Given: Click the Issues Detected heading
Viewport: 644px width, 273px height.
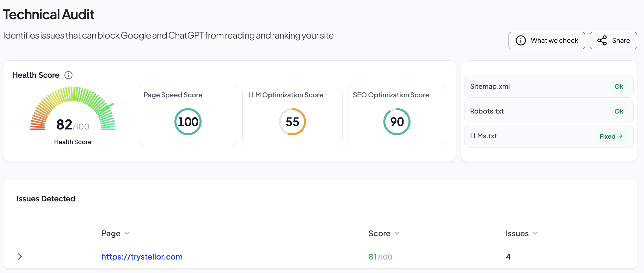Looking at the screenshot, I should point(46,199).
